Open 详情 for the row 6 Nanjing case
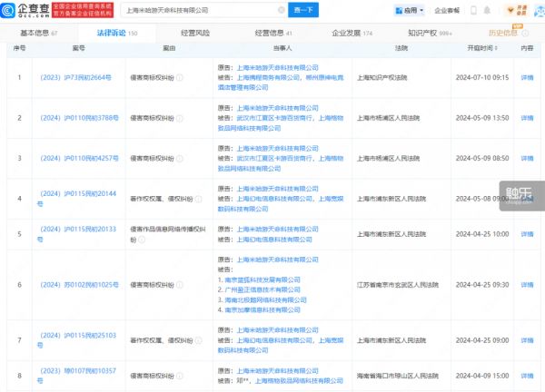 [x=527, y=285]
